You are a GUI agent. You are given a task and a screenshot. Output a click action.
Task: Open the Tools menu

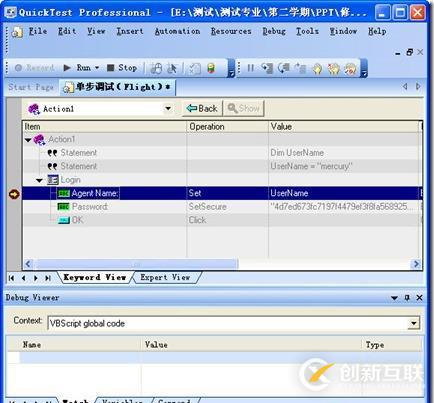pos(307,31)
